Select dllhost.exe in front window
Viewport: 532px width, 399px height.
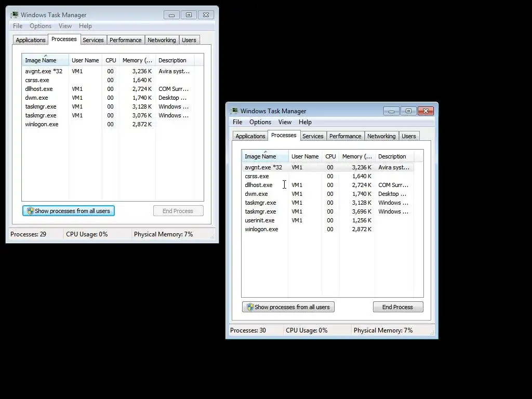(328, 185)
